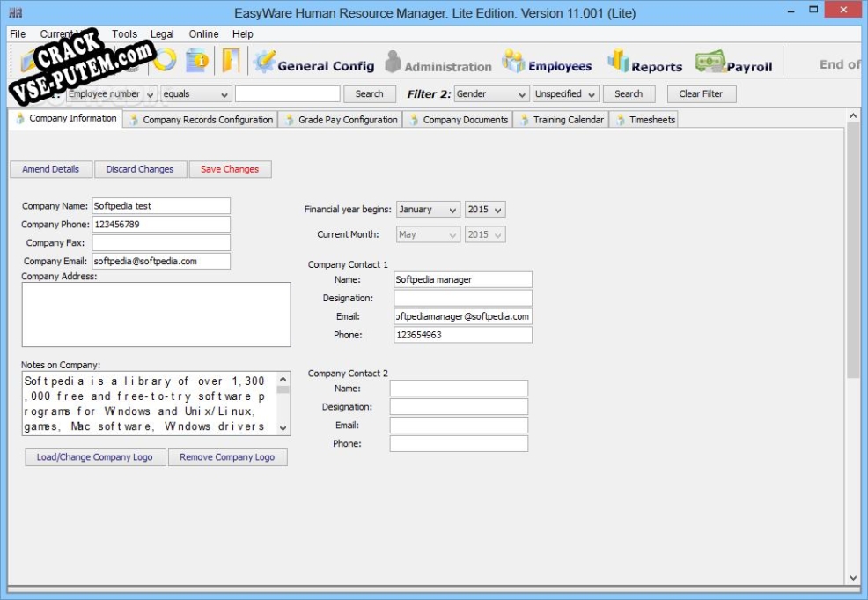Click the Company Phone field
868x600 pixels.
click(161, 225)
